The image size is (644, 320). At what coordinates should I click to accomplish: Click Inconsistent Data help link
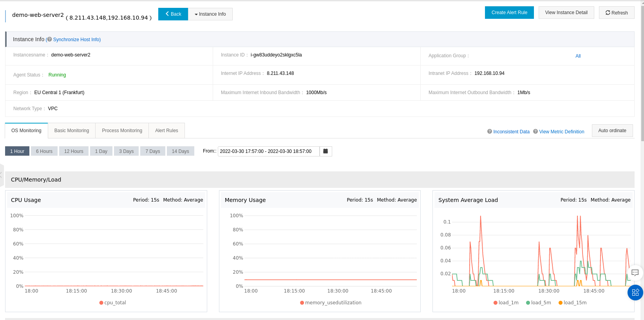tap(511, 132)
